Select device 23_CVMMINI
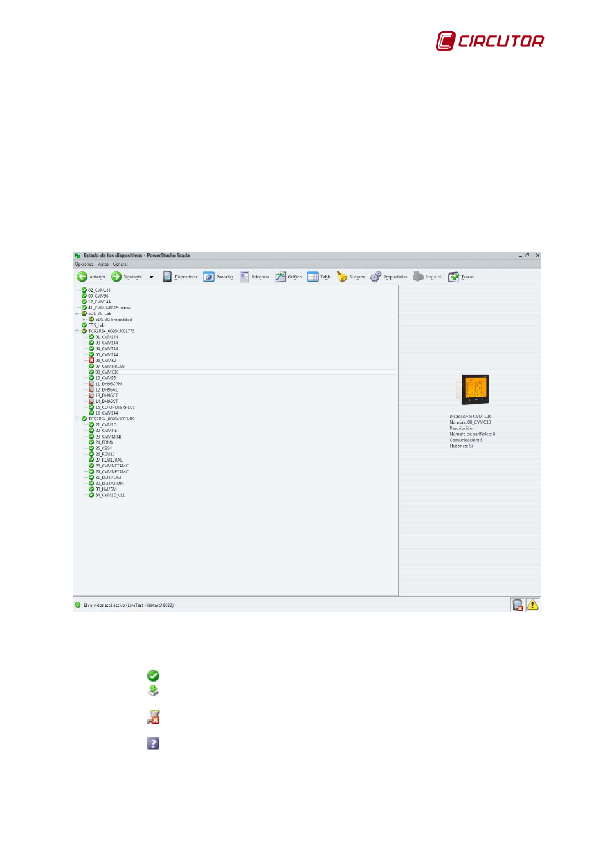The height and width of the screenshot is (868, 614). click(x=108, y=437)
